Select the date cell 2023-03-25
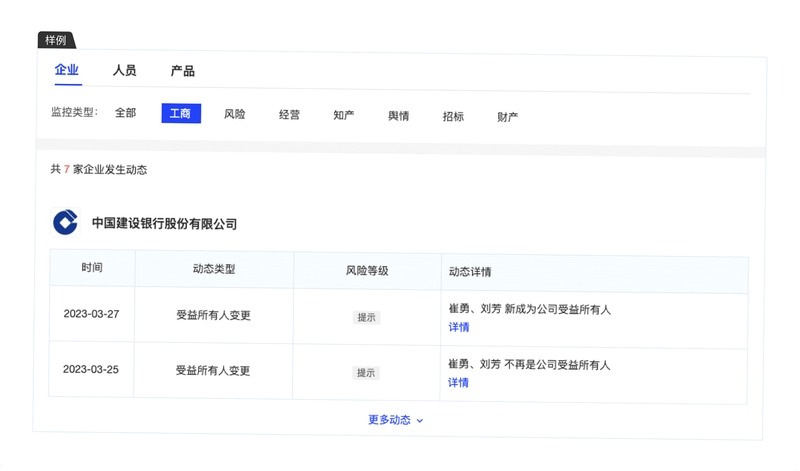The height and width of the screenshot is (471, 800). [x=91, y=369]
